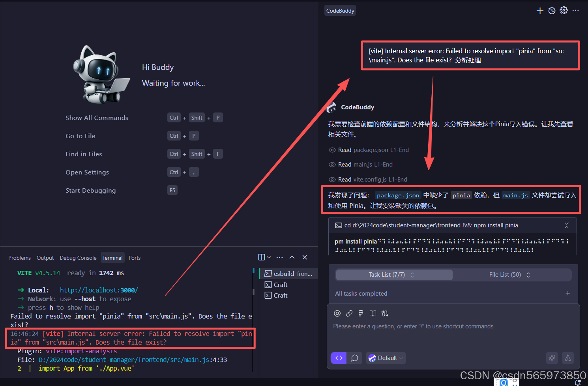Screen dimensions: 588x386
Task: Click the CodeBuddy avatar in response header
Action: click(332, 107)
